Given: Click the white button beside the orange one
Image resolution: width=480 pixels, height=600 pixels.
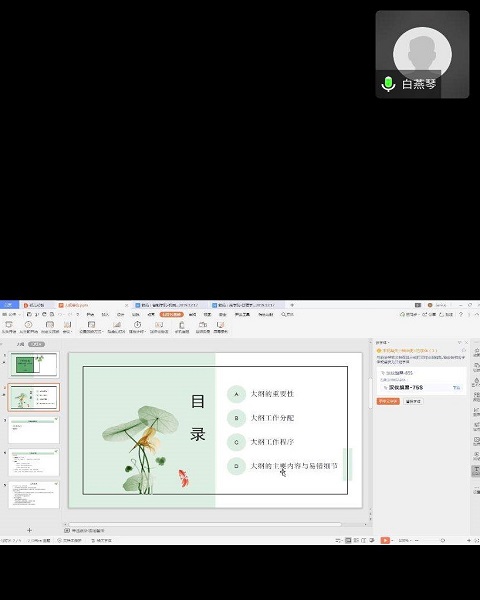Looking at the screenshot, I should [x=413, y=401].
